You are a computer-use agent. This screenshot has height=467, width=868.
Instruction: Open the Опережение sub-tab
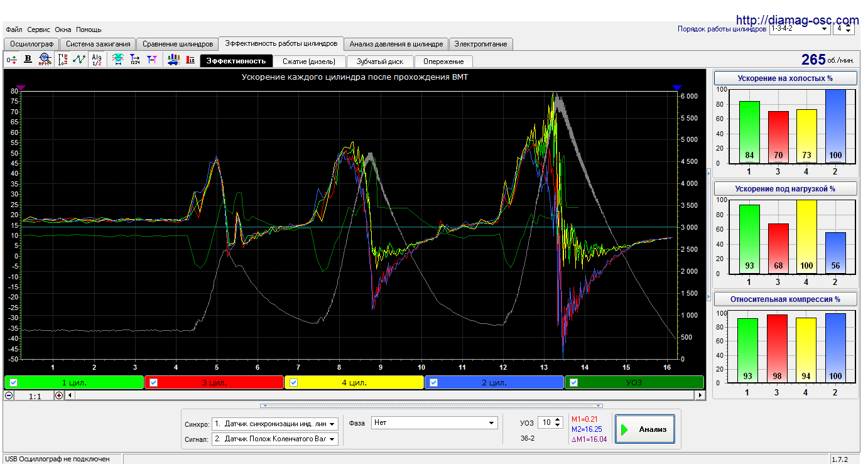(443, 62)
